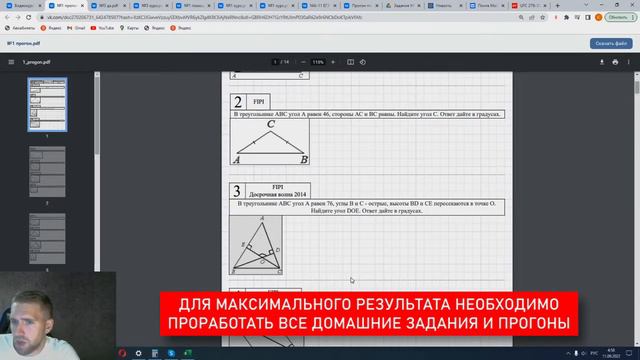Viewport: 640px width, 360px height.
Task: Zoom in the PDF with plus button
Action: tap(333, 62)
